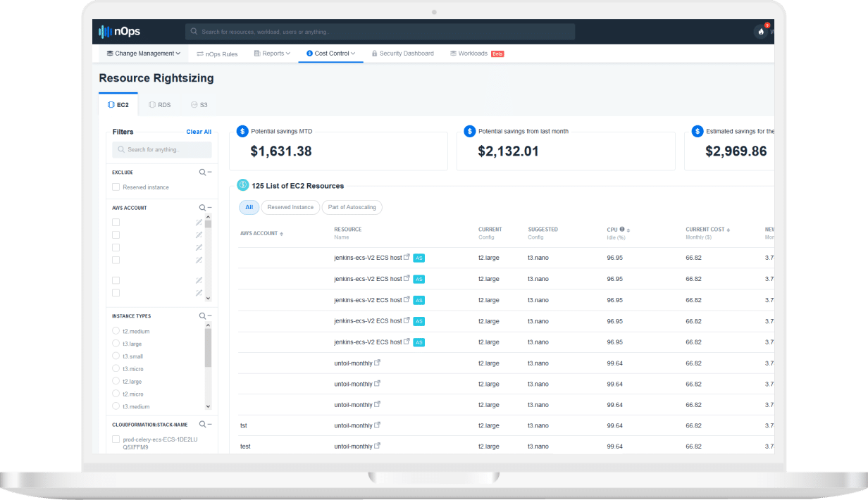Image resolution: width=868 pixels, height=500 pixels.
Task: Check the Reserved instance exclude checkbox
Action: [116, 187]
